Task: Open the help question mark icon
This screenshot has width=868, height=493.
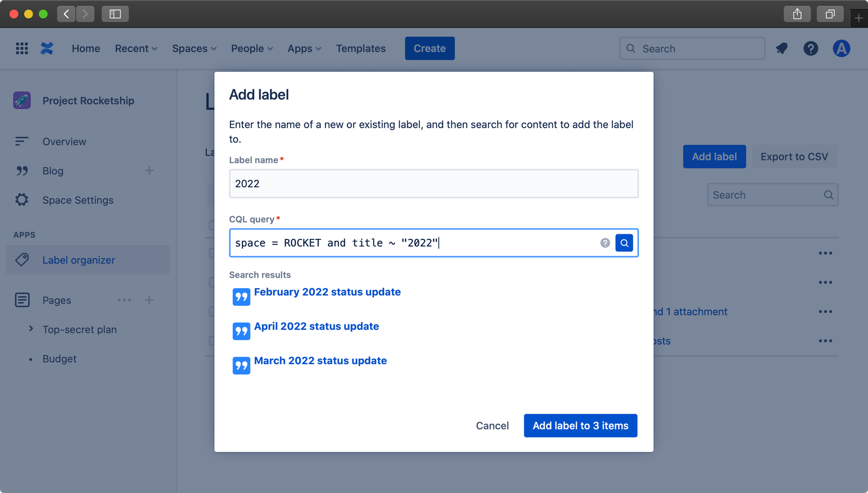Action: click(x=810, y=48)
